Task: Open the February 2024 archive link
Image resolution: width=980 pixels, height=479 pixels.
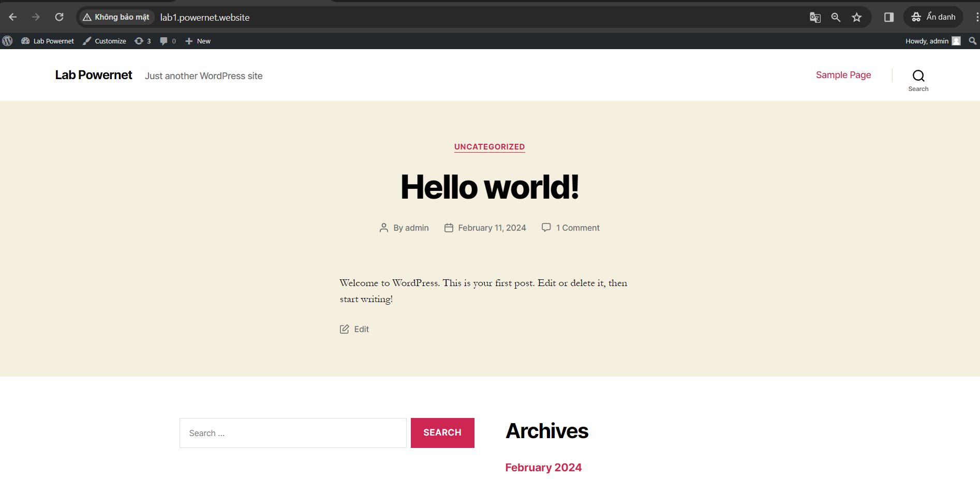Action: (543, 468)
